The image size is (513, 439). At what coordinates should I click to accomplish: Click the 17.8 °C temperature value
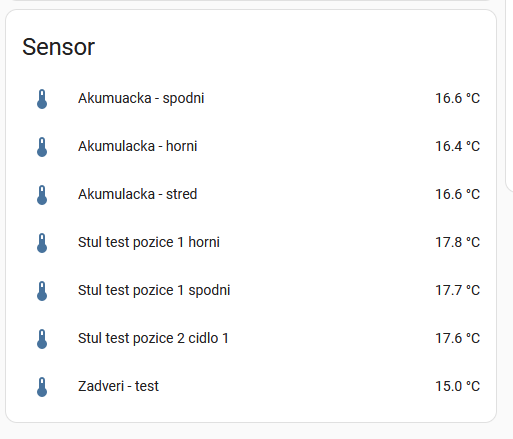[458, 242]
